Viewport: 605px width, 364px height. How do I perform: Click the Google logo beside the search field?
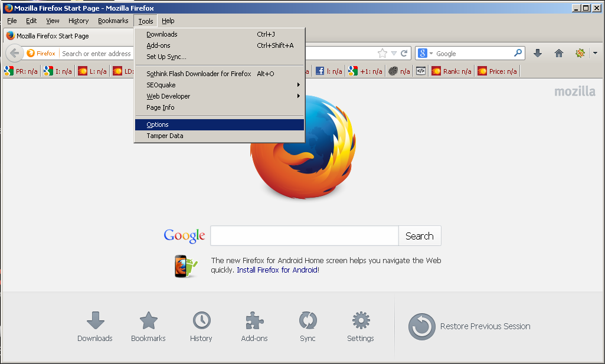pos(184,235)
